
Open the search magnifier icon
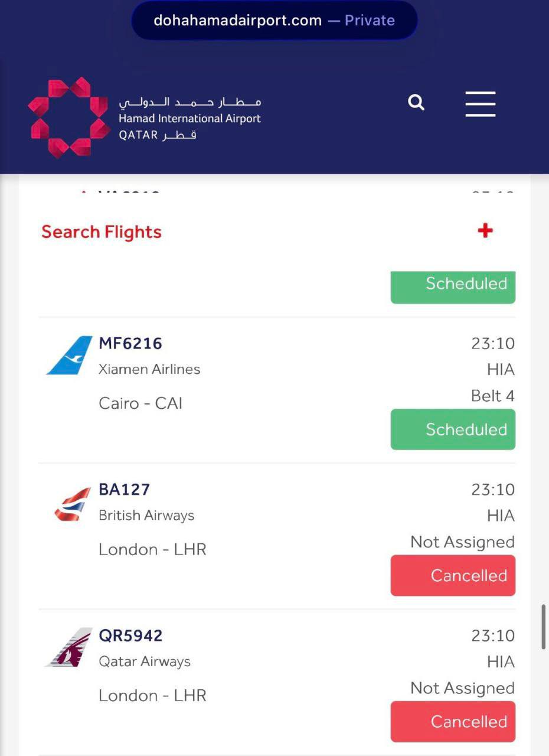click(x=416, y=103)
